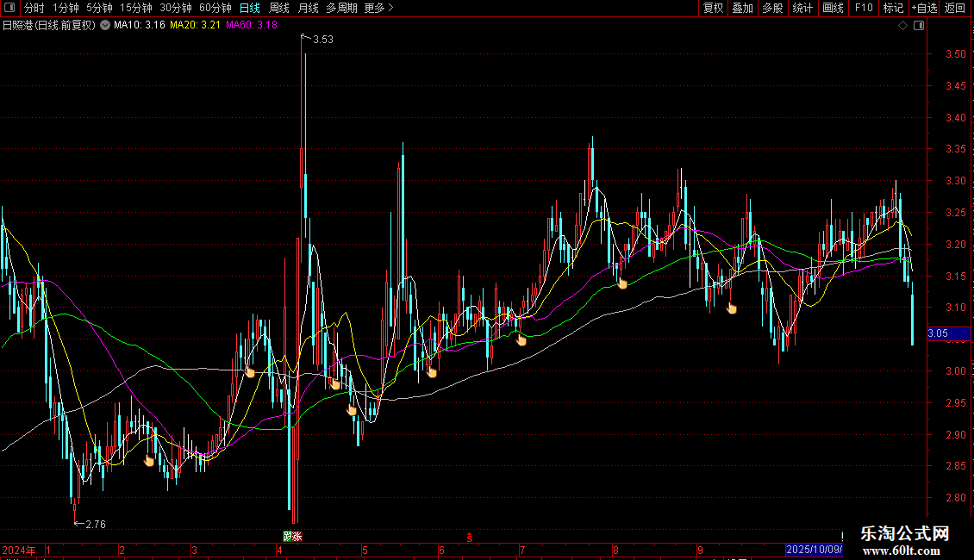974x560 pixels.
Task: Click the hand signal in early August near 3.15
Action: click(x=621, y=283)
